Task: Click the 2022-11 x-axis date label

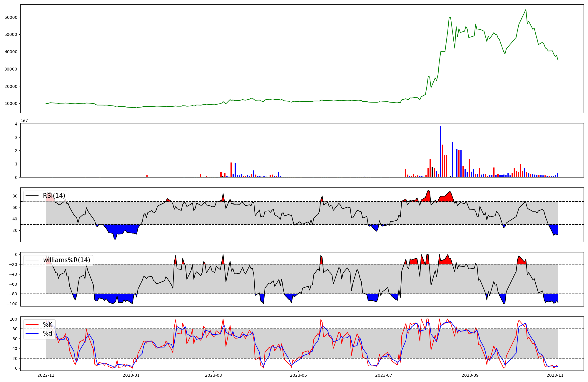Action: tap(46, 375)
